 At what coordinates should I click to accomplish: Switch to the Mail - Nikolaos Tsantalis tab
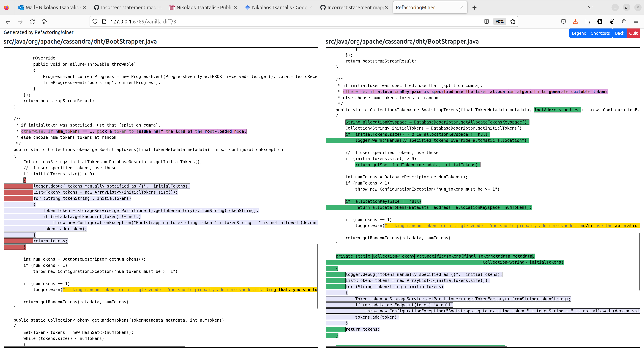[47, 7]
